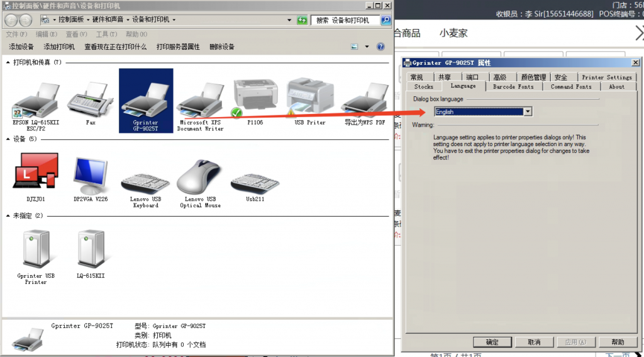Viewport: 644px width, 357px height.
Task: Select the Fax device icon
Action: click(x=91, y=100)
